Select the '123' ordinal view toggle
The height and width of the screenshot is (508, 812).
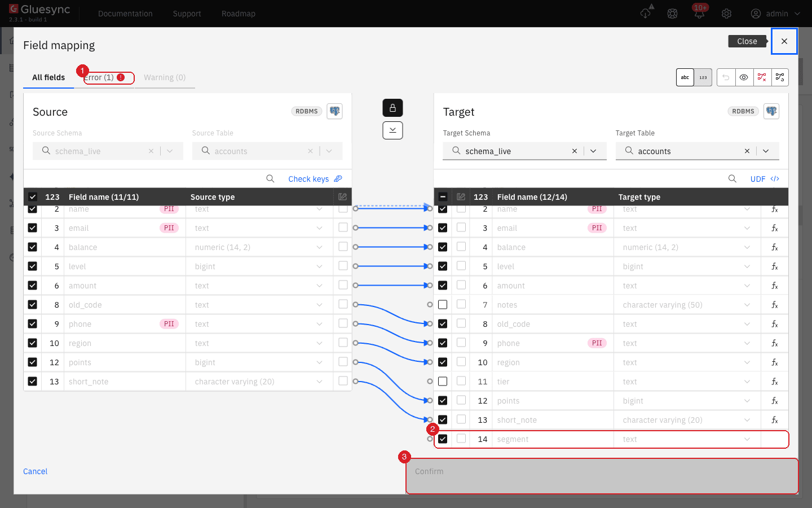click(x=703, y=77)
